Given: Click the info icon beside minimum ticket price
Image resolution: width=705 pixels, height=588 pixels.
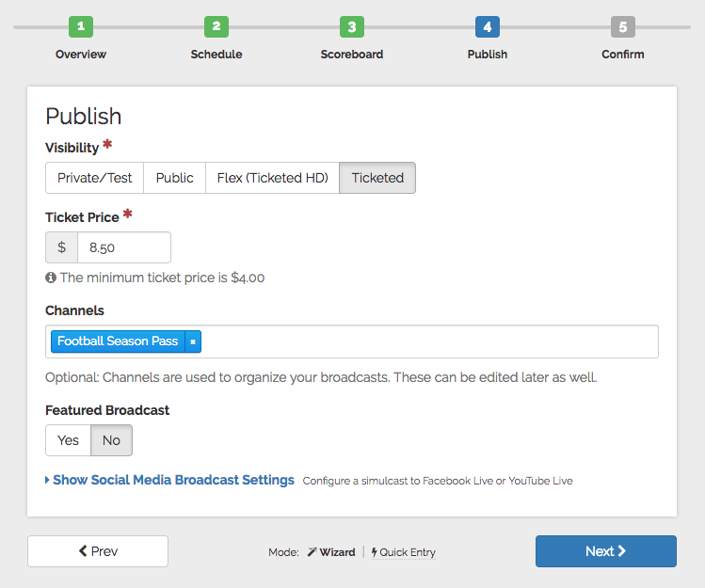Looking at the screenshot, I should pos(51,278).
